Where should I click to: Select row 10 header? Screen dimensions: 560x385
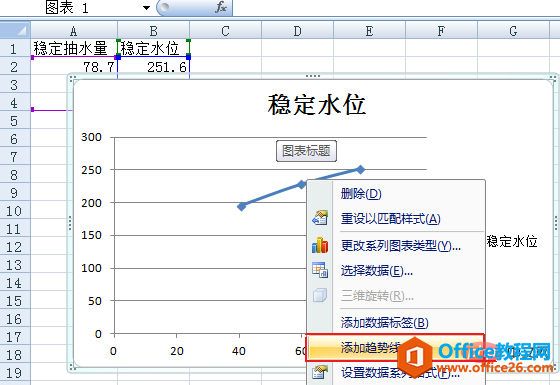(x=14, y=211)
